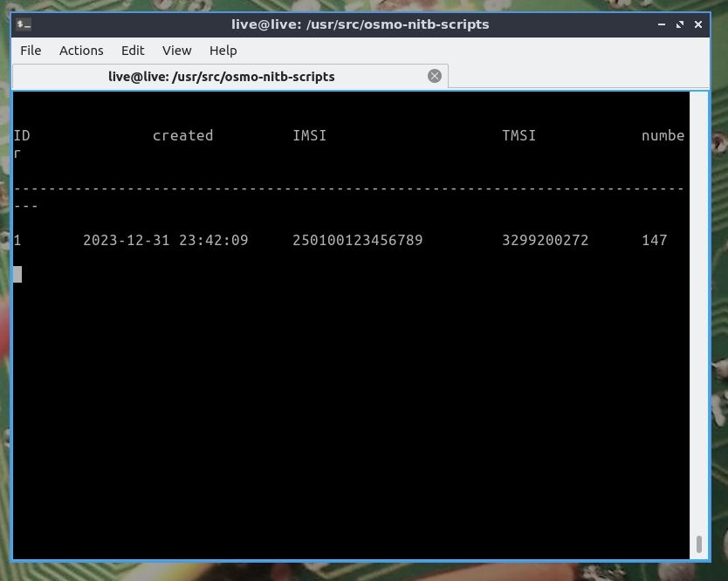Close the osmo-nitb-scripts terminal tab
The image size is (728, 581).
[435, 76]
